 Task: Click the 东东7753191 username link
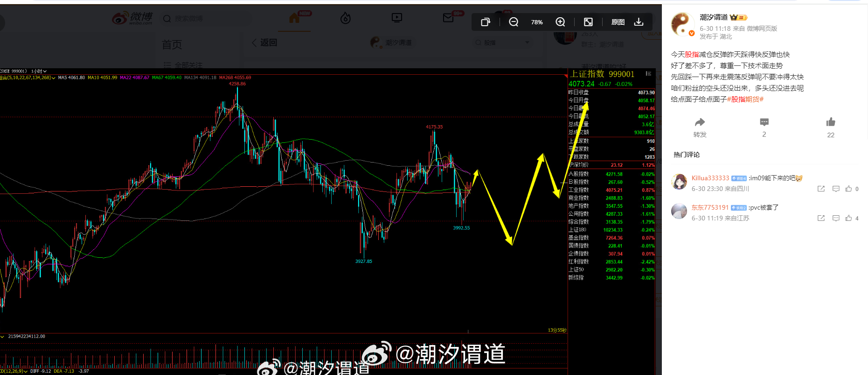710,207
